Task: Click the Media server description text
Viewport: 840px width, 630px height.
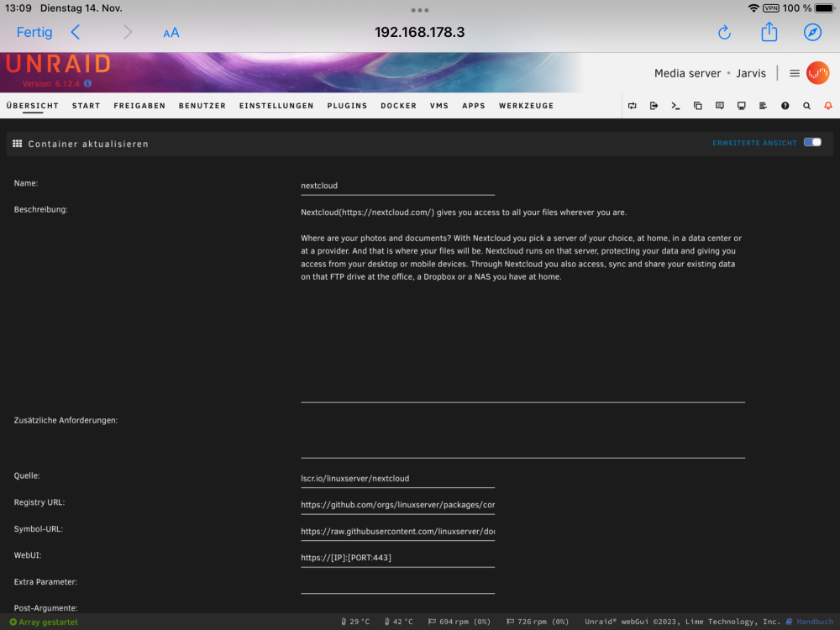Action: coord(687,73)
